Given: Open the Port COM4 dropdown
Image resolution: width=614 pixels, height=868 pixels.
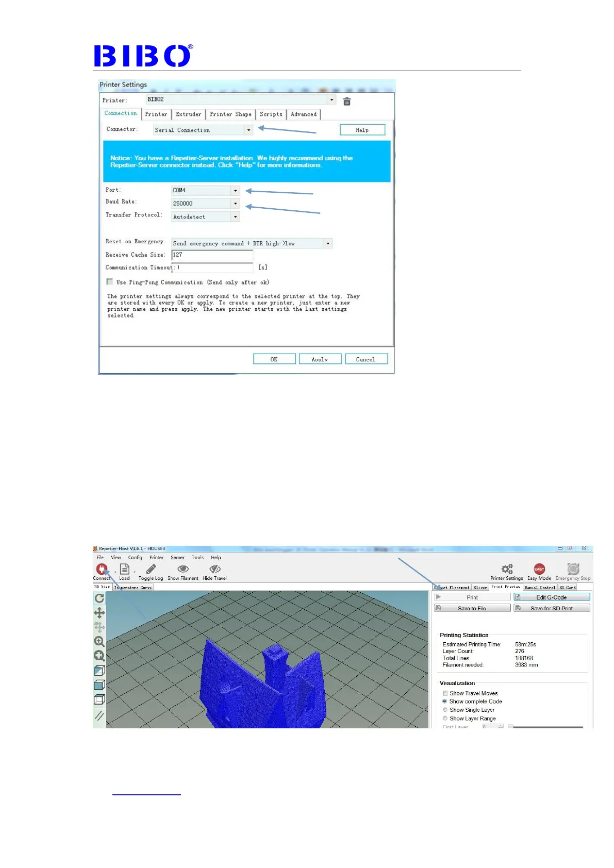Looking at the screenshot, I should point(236,190).
